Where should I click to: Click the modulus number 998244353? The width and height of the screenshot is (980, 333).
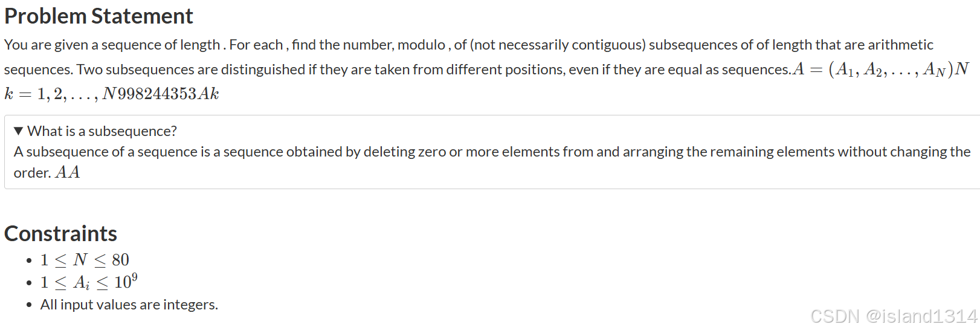[x=157, y=94]
